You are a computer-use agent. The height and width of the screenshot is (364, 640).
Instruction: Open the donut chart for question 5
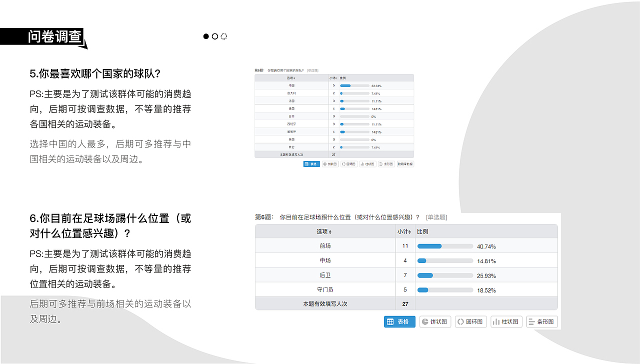pyautogui.click(x=348, y=163)
